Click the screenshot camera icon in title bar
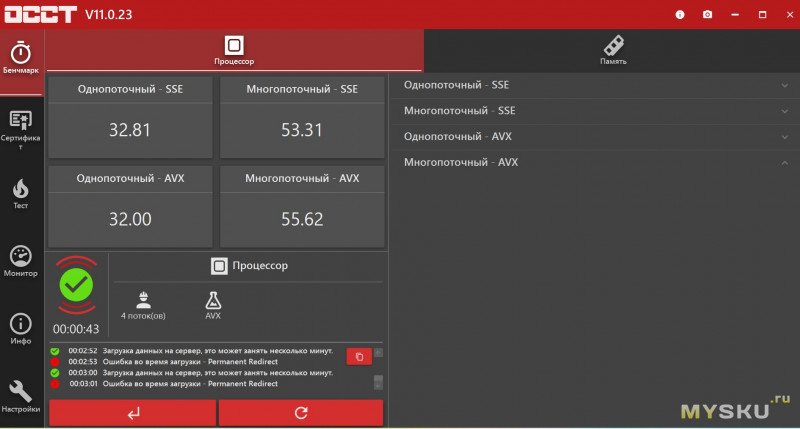The height and width of the screenshot is (429, 800). [x=707, y=15]
